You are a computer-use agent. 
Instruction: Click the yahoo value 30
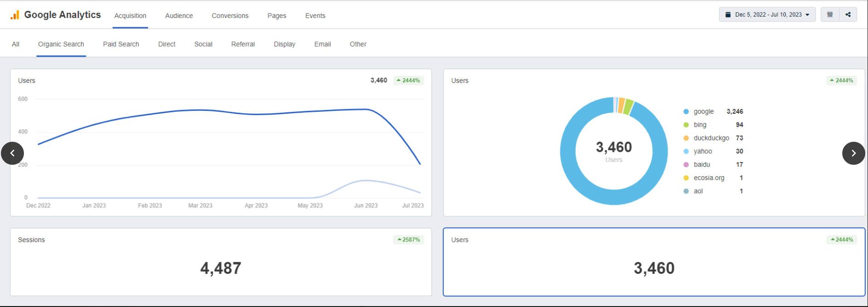(739, 151)
